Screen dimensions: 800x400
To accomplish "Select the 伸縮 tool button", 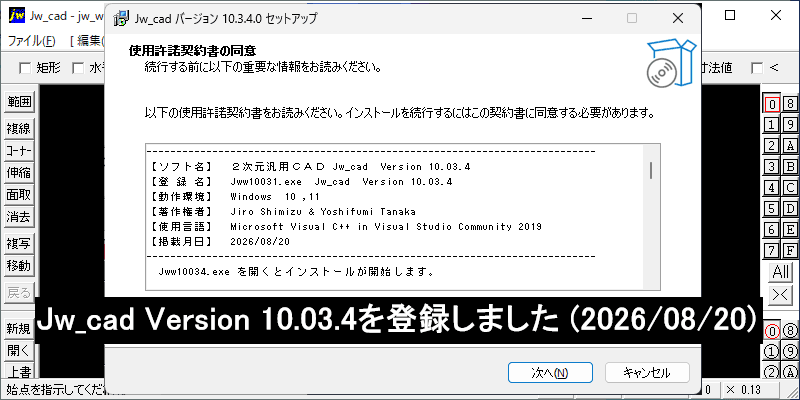I will (19, 173).
